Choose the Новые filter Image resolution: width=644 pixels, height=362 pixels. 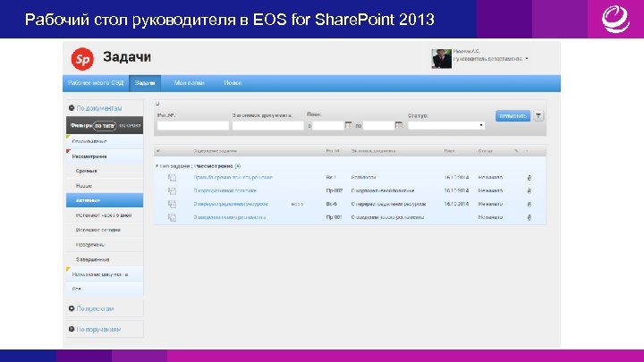pos(105,186)
